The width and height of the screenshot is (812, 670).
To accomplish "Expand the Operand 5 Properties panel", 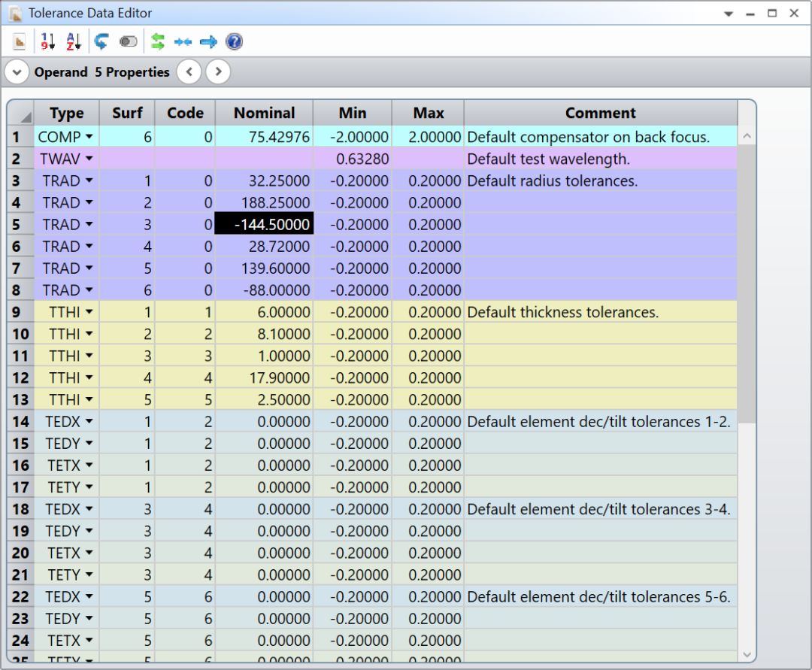I will 17,72.
